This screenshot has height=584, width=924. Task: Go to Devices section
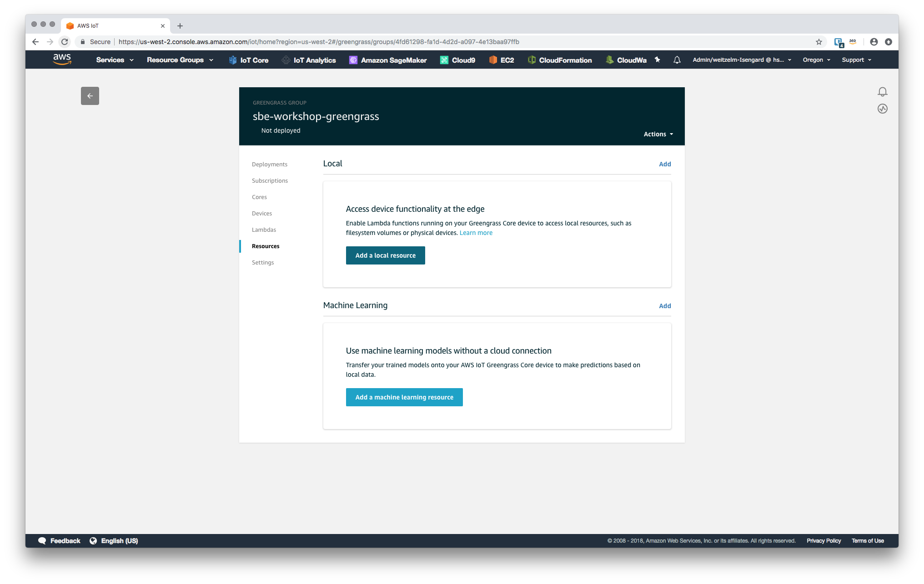click(x=262, y=214)
